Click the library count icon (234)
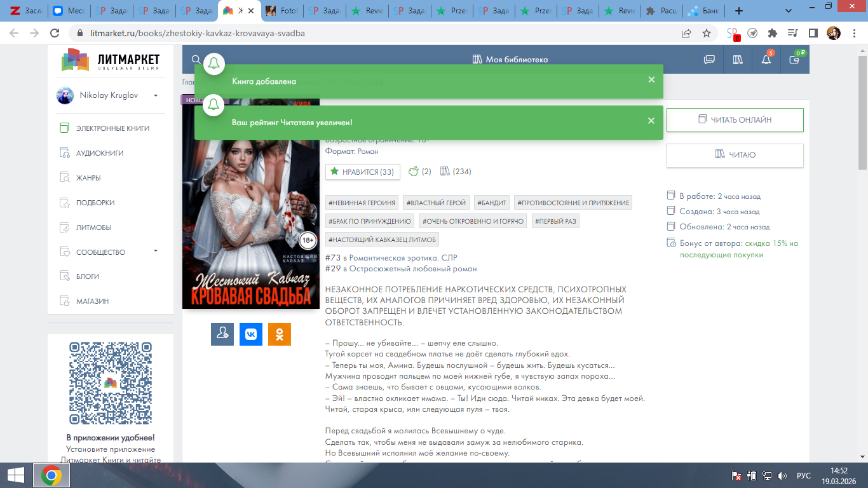Screen dimensions: 868x488 pyautogui.click(x=456, y=172)
